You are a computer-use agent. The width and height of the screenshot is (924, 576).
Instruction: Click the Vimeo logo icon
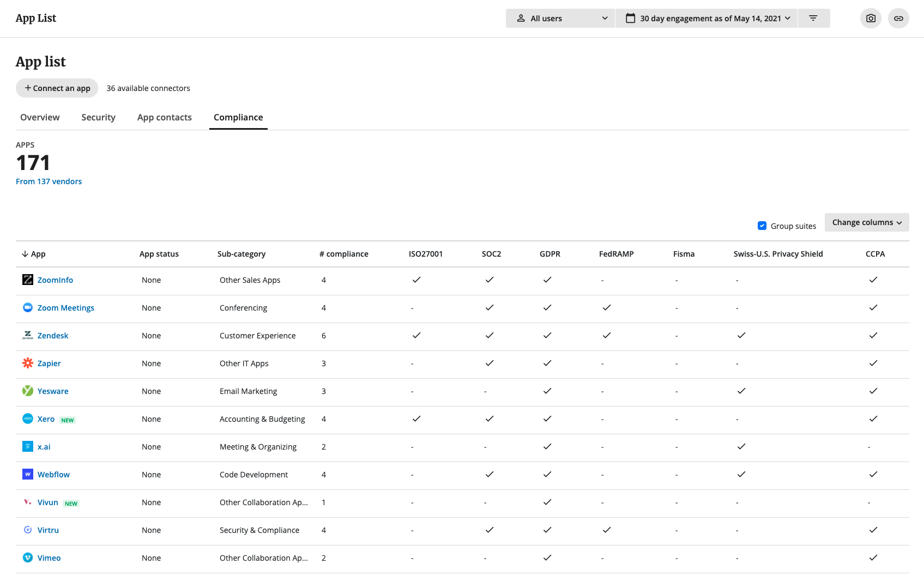[x=28, y=557]
